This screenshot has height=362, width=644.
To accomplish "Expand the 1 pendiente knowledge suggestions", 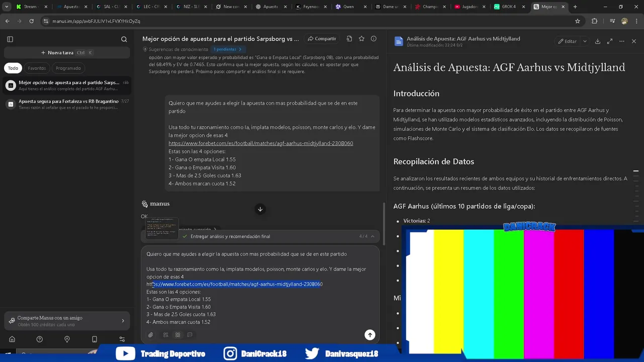I will tap(227, 49).
